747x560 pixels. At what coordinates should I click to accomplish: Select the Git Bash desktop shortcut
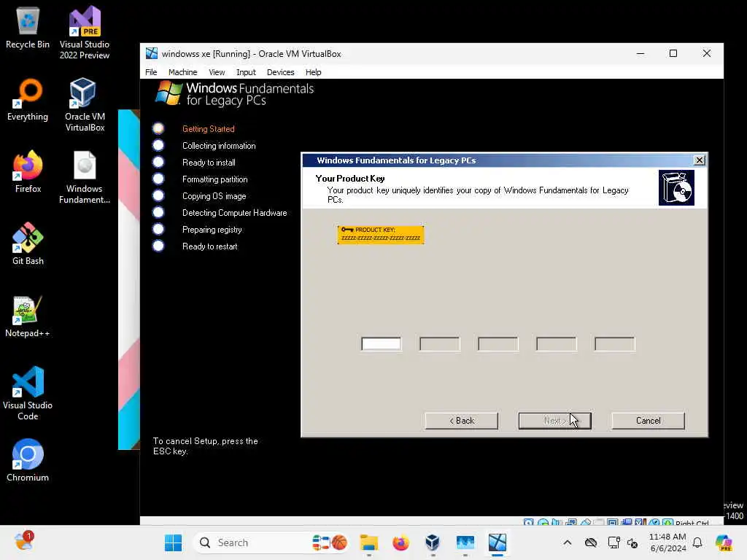(28, 244)
